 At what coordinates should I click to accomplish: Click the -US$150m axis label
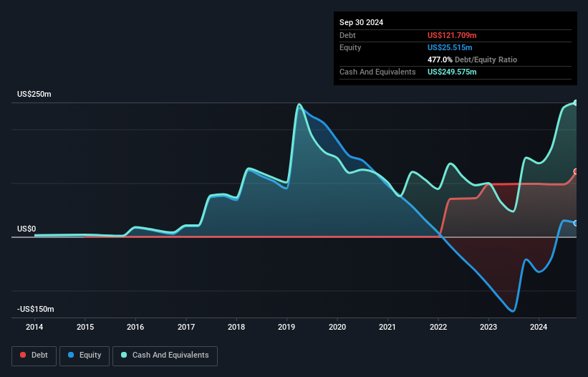pyautogui.click(x=37, y=309)
